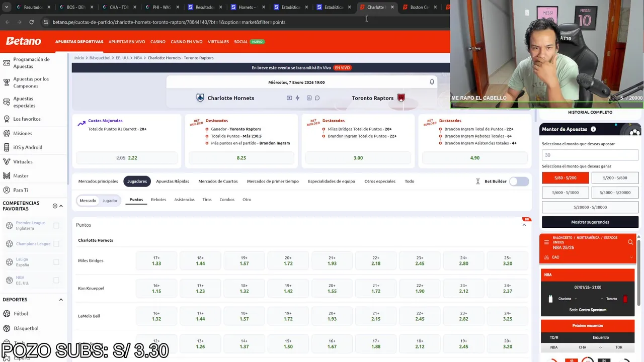Click the lightning bolt icon in the match header
This screenshot has width=644, height=362.
tap(297, 98)
